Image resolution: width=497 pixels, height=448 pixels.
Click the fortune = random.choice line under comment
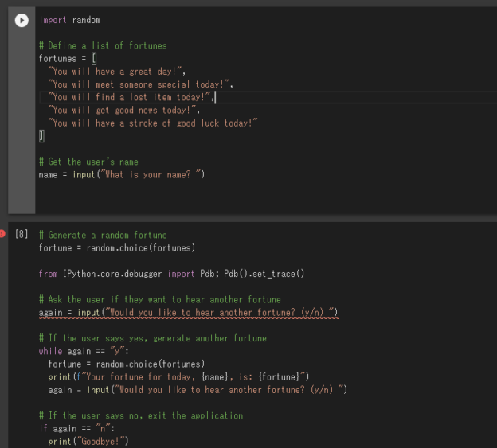(117, 248)
